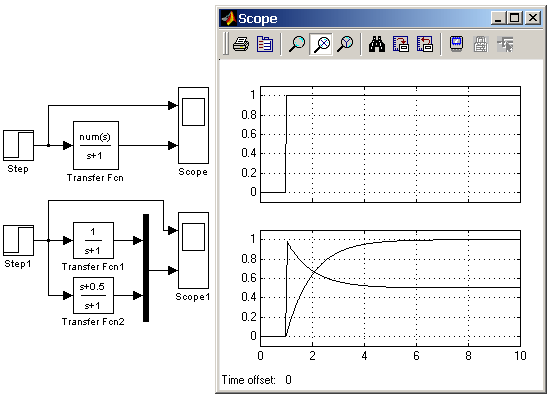Restore saved axes settings icon
The image size is (550, 399).
click(x=425, y=44)
